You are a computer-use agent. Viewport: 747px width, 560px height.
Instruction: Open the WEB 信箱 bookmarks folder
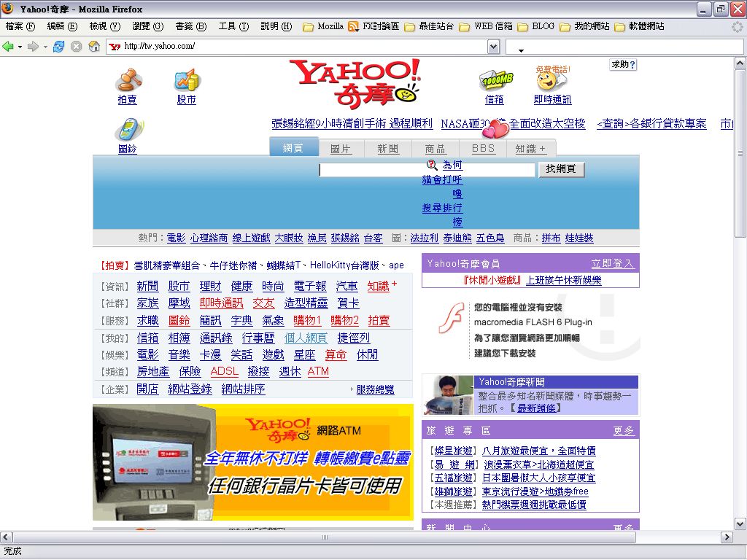[x=485, y=27]
